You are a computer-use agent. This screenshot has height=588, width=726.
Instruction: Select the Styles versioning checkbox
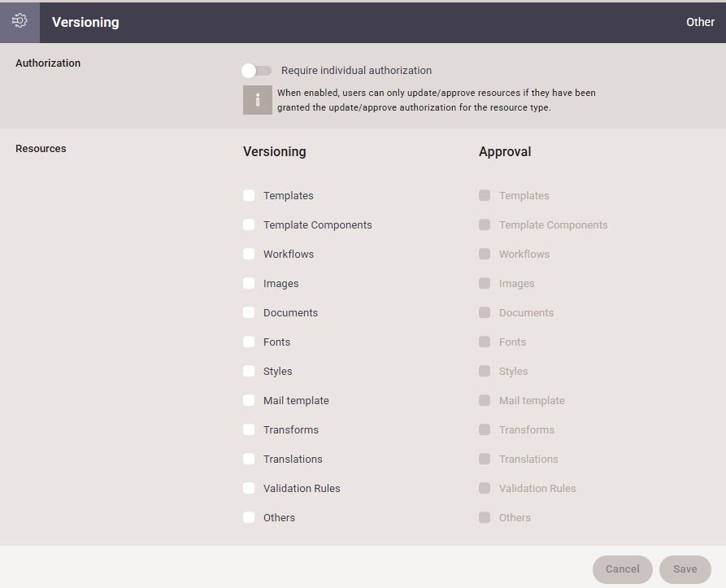click(249, 372)
